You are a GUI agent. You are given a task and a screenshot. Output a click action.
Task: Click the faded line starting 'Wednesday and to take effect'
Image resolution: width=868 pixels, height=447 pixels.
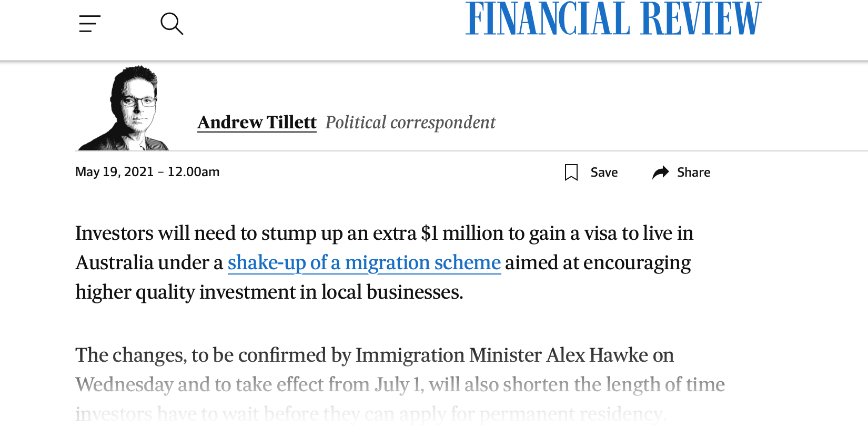click(400, 385)
